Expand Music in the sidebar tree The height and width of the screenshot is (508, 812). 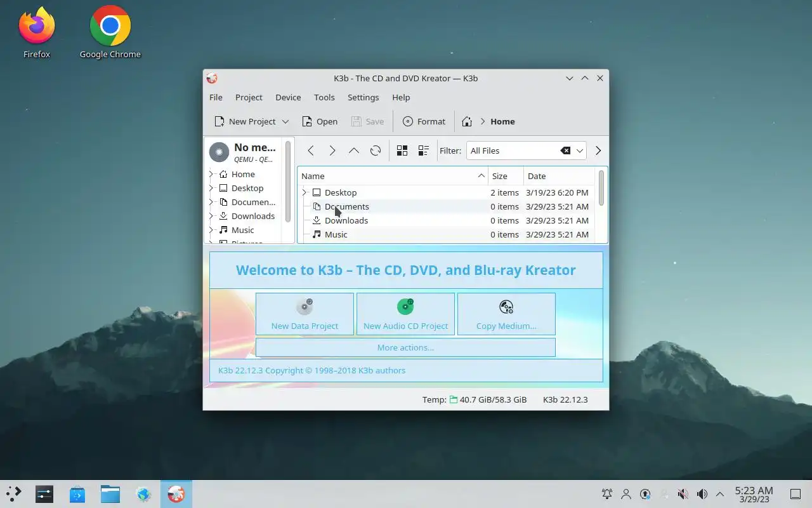tap(211, 230)
